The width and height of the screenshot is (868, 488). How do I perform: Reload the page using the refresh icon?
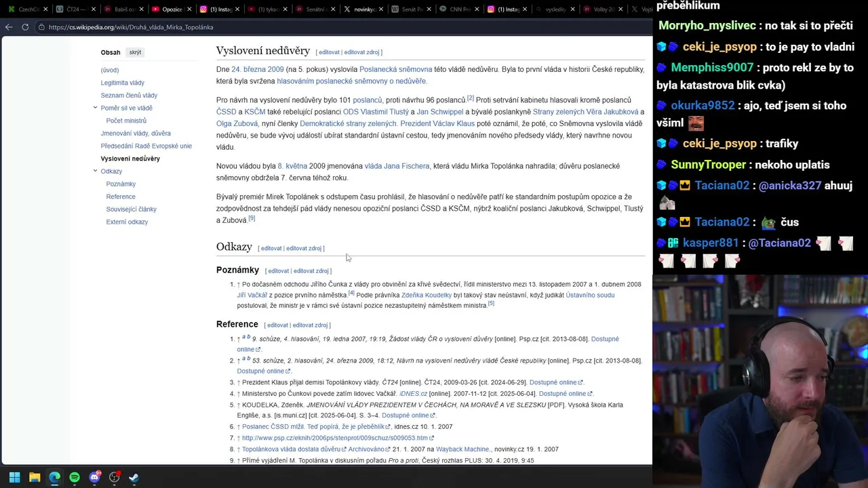click(x=25, y=27)
